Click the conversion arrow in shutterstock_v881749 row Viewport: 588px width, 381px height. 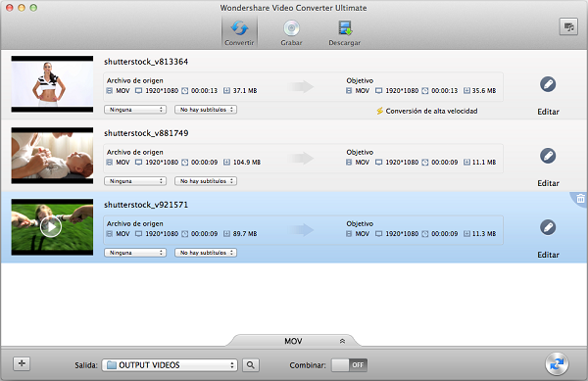301,158
